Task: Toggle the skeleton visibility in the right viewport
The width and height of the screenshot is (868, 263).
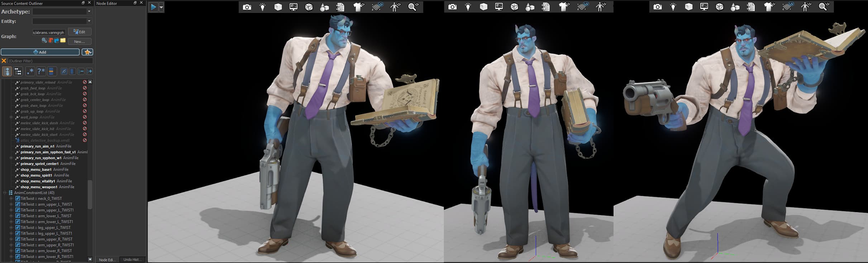Action: pyautogui.click(x=806, y=7)
